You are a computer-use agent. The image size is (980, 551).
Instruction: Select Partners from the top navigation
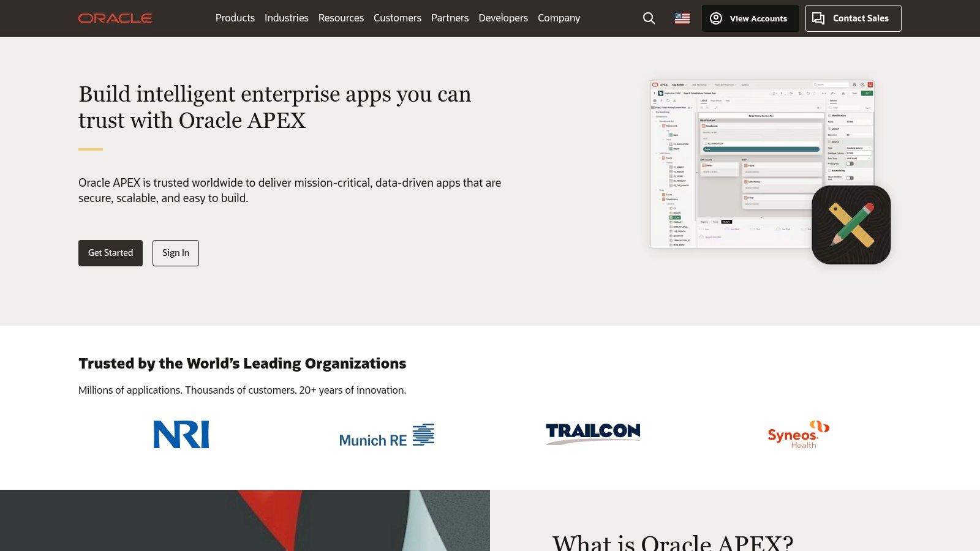tap(450, 18)
